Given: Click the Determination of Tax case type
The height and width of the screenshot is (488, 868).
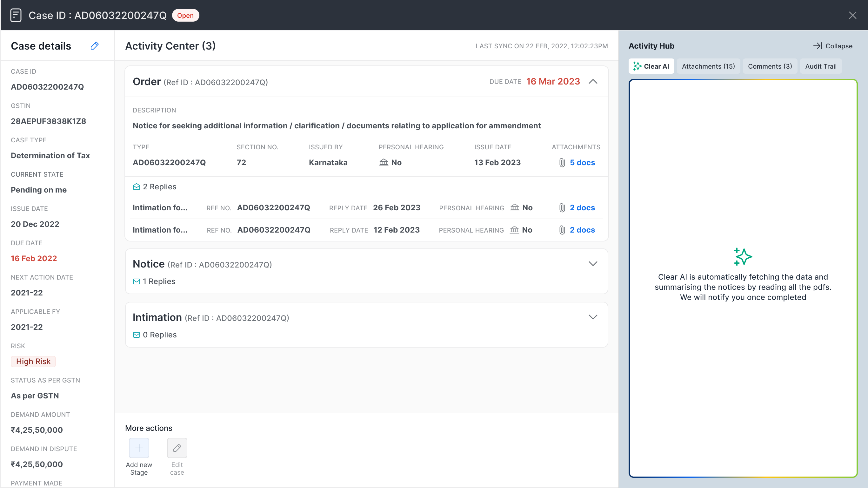Looking at the screenshot, I should [x=50, y=155].
